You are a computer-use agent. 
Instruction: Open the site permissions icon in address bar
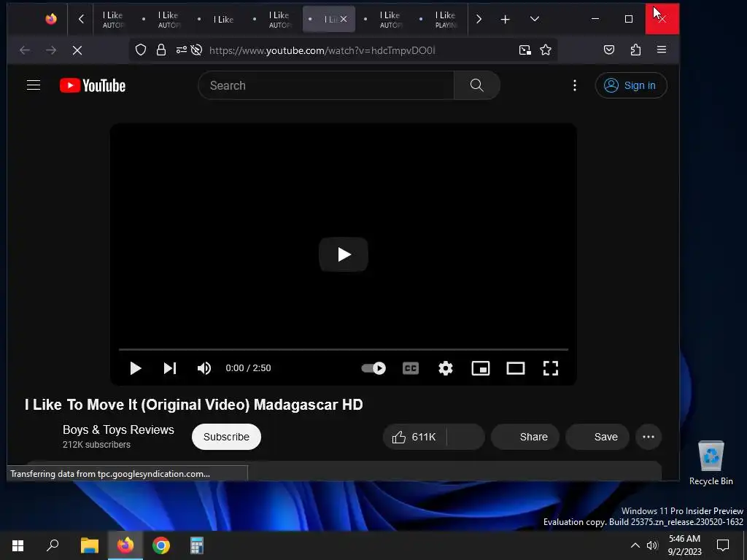(181, 50)
